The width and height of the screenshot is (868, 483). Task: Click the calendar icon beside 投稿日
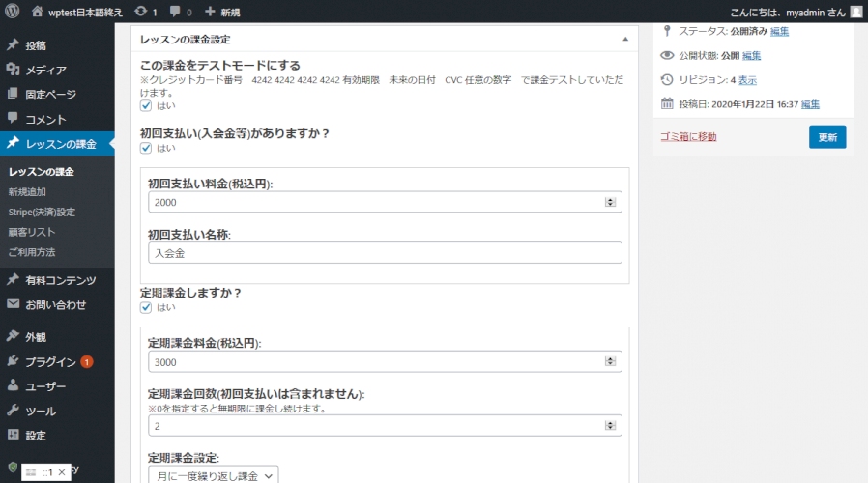667,103
